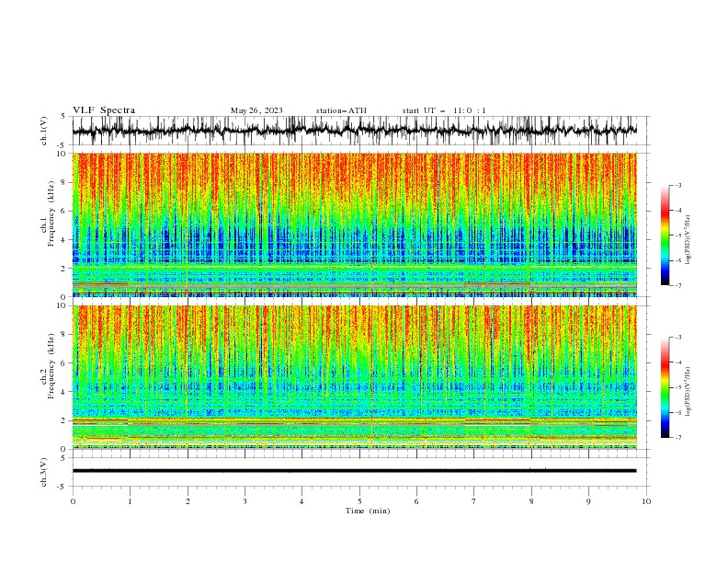Click the "VLF Spectra" plot title
This screenshot has height=563, width=728.
(104, 110)
